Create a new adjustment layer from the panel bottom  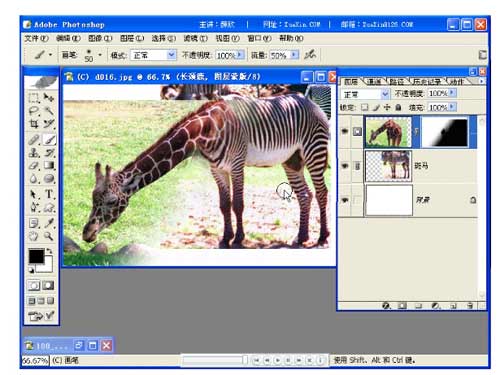[435, 305]
